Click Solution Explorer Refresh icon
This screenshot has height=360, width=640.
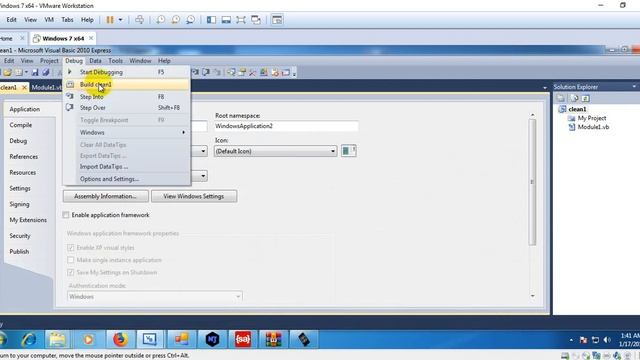click(x=586, y=98)
